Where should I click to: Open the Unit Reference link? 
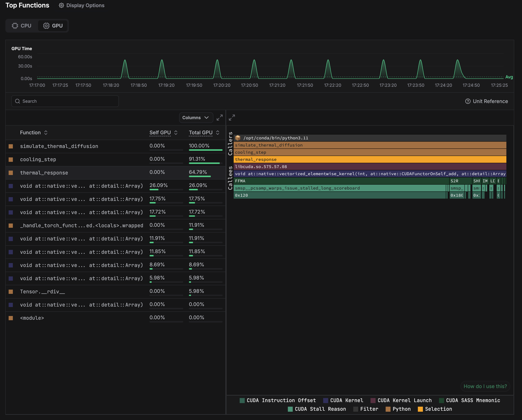tap(490, 101)
